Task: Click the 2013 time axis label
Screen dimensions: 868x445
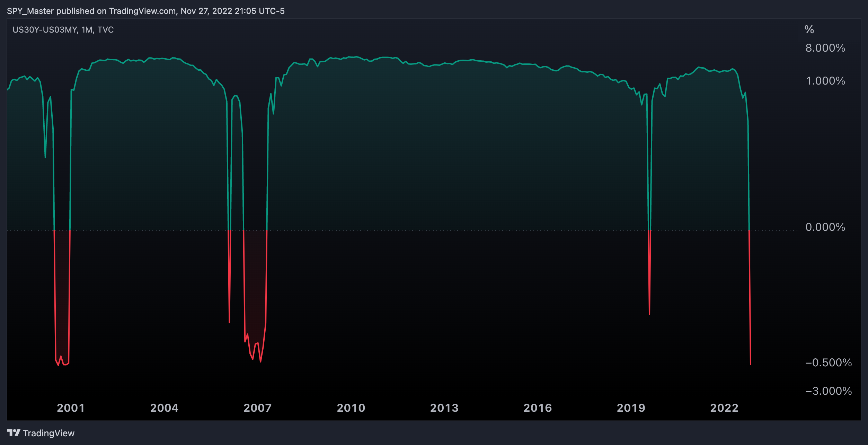Action: (444, 408)
